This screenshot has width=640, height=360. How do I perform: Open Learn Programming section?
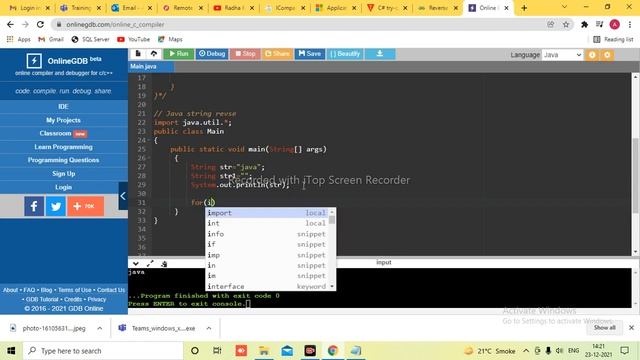[64, 147]
